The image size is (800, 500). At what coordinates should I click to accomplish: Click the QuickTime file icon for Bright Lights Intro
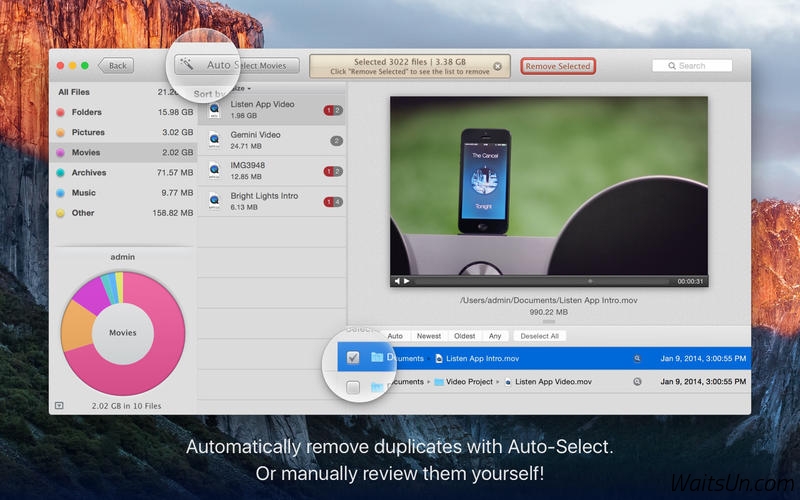click(x=214, y=201)
